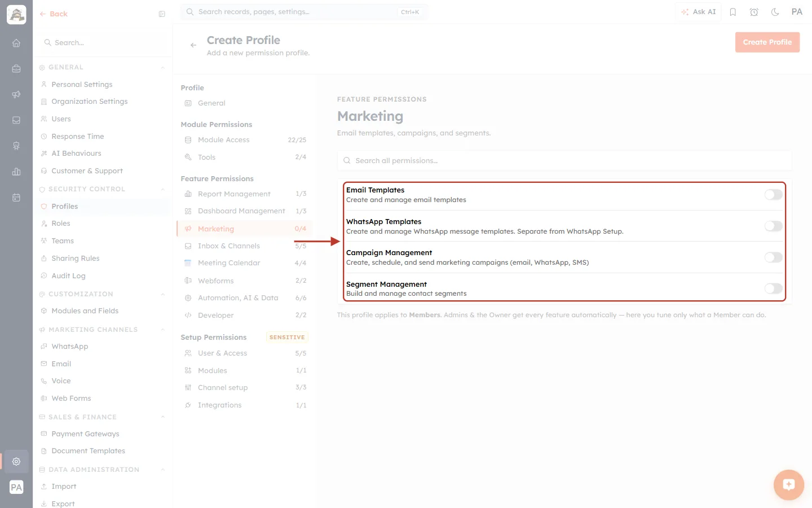Image resolution: width=812 pixels, height=508 pixels.
Task: Select the General profile section
Action: (245, 103)
